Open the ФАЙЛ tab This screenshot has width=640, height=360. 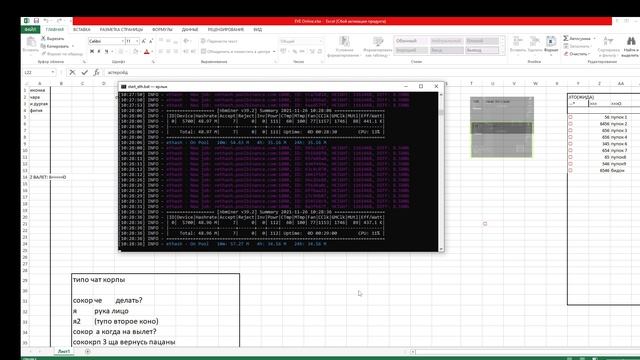[x=31, y=29]
